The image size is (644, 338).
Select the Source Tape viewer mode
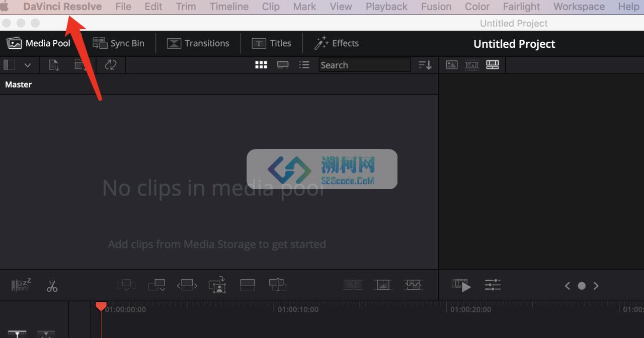tap(472, 65)
